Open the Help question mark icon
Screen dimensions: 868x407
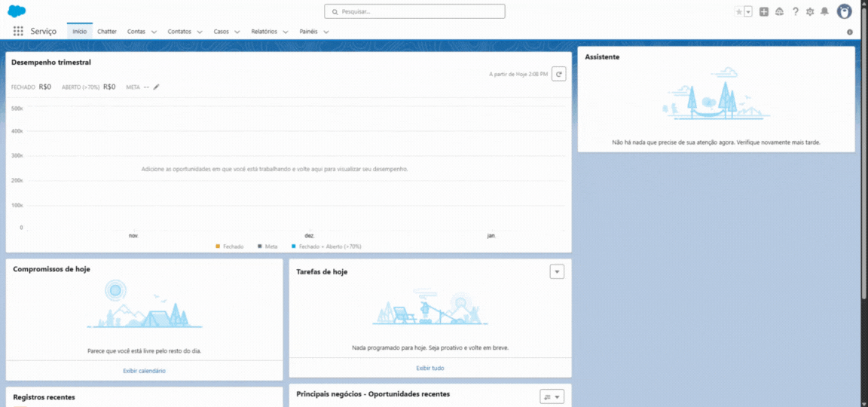click(795, 11)
